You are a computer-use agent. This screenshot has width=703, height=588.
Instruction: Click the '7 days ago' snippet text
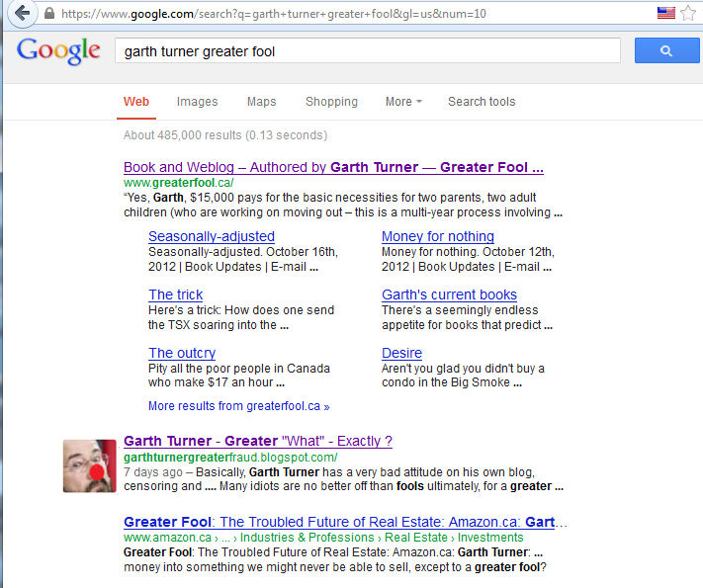[x=153, y=472]
